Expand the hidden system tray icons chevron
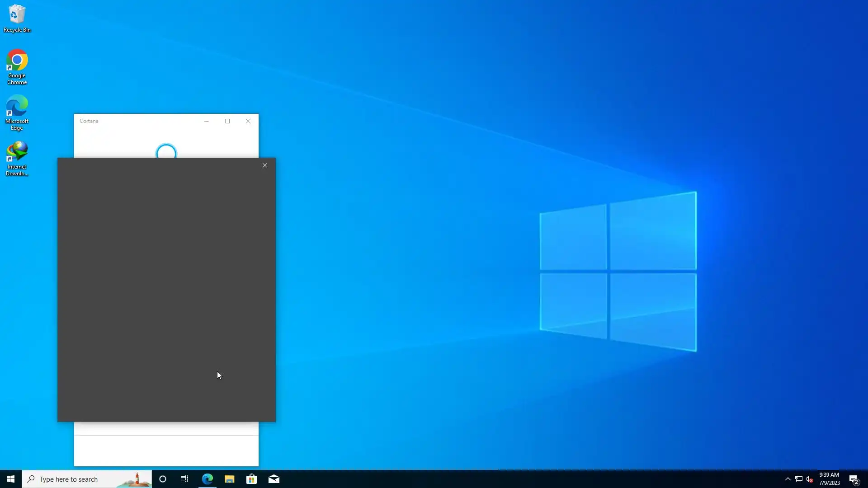Screen dimensions: 868x488 (x=788, y=479)
